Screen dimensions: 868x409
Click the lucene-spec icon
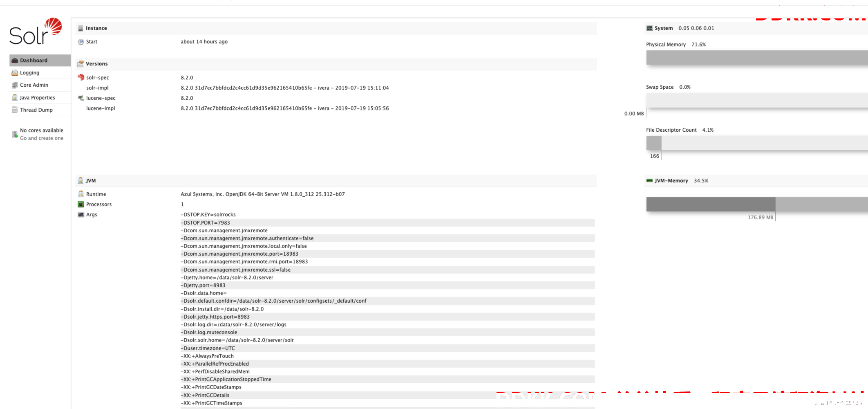[x=81, y=98]
